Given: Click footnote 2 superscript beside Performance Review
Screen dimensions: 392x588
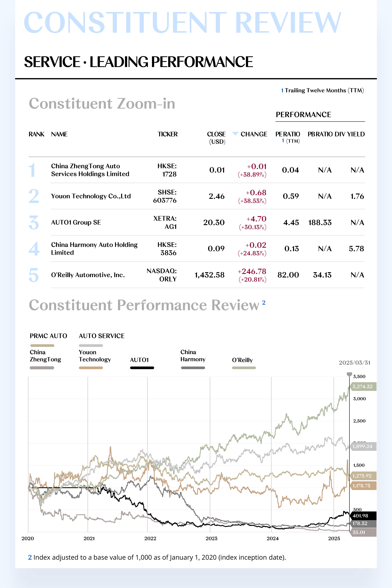Looking at the screenshot, I should (264, 302).
